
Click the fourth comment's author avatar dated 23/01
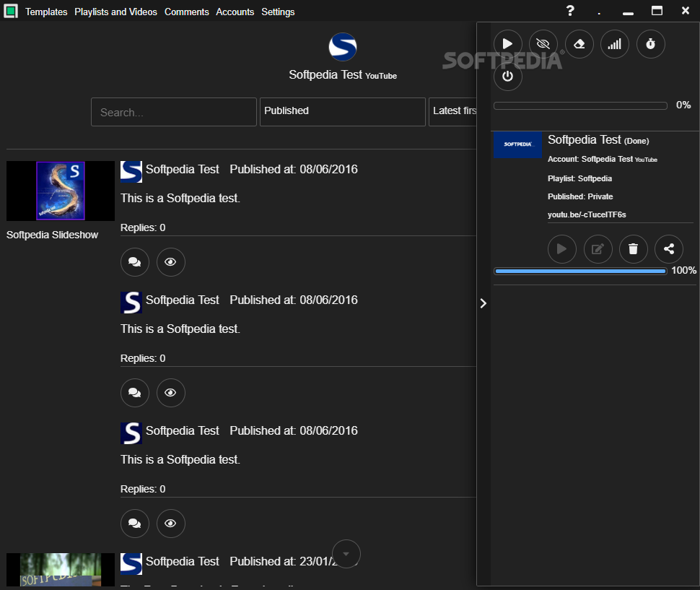[131, 564]
